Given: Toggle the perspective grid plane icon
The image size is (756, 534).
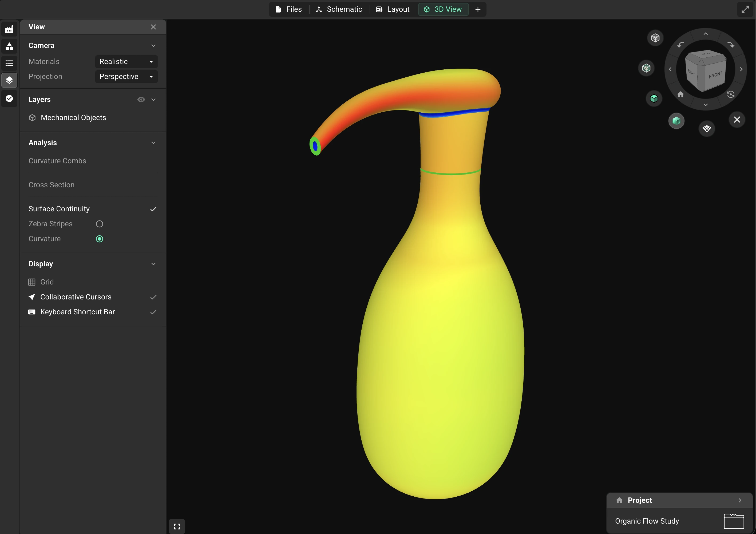Looking at the screenshot, I should 707,128.
